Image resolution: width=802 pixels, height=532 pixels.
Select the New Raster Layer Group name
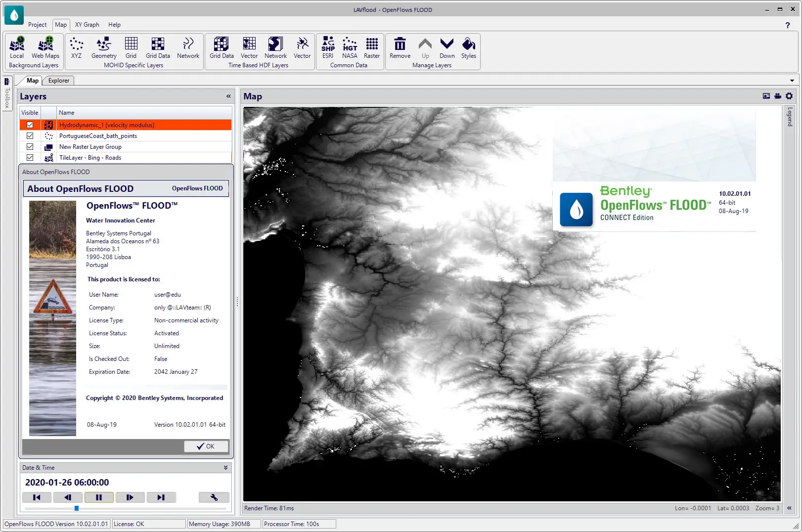[90, 147]
